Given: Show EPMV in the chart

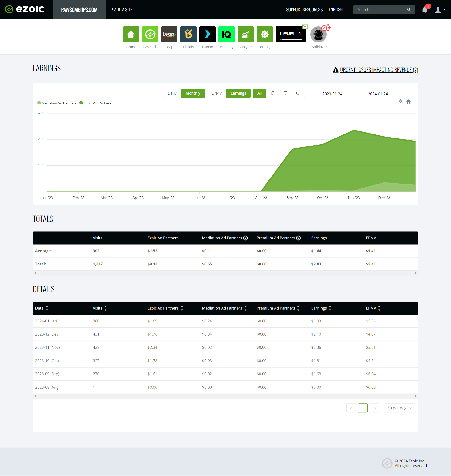Looking at the screenshot, I should (x=217, y=93).
